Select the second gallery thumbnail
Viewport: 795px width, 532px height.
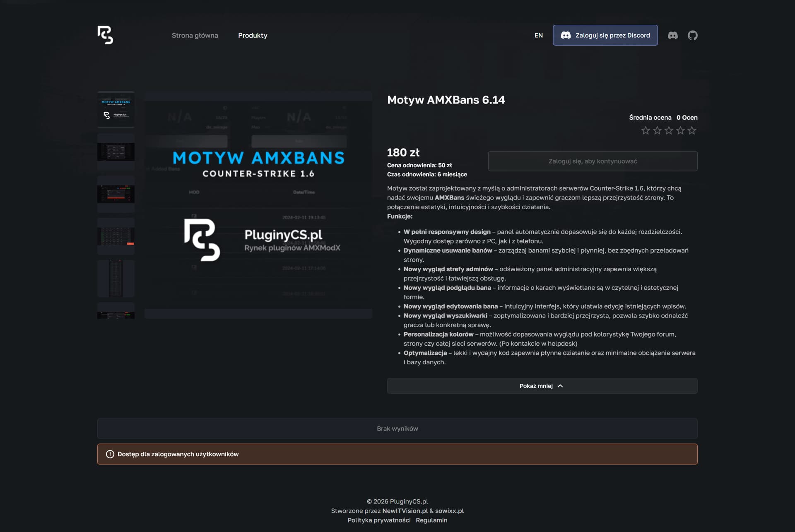pyautogui.click(x=116, y=152)
